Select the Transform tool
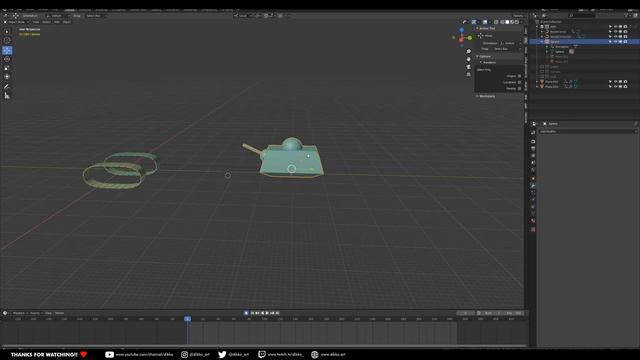Viewport: 640px width, 360px height. pos(7,76)
